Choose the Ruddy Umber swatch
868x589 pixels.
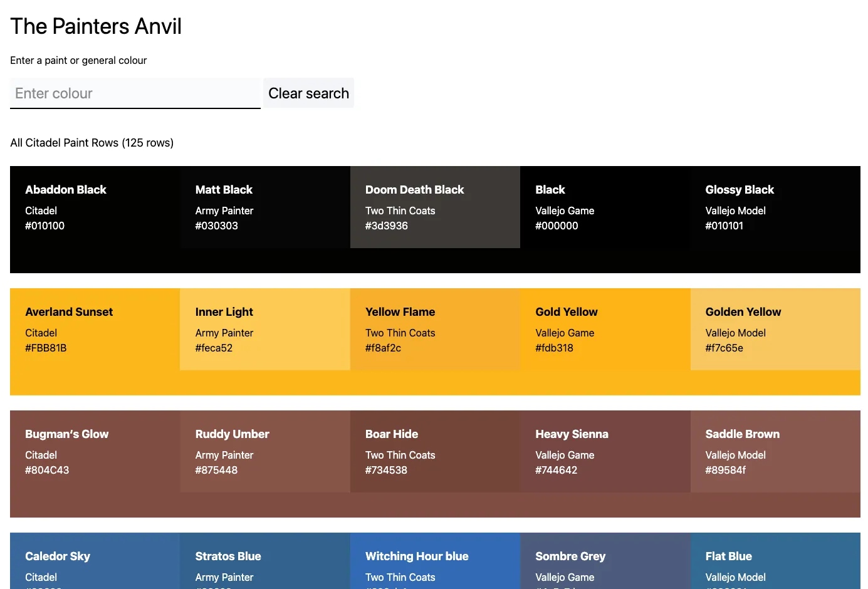click(x=264, y=452)
